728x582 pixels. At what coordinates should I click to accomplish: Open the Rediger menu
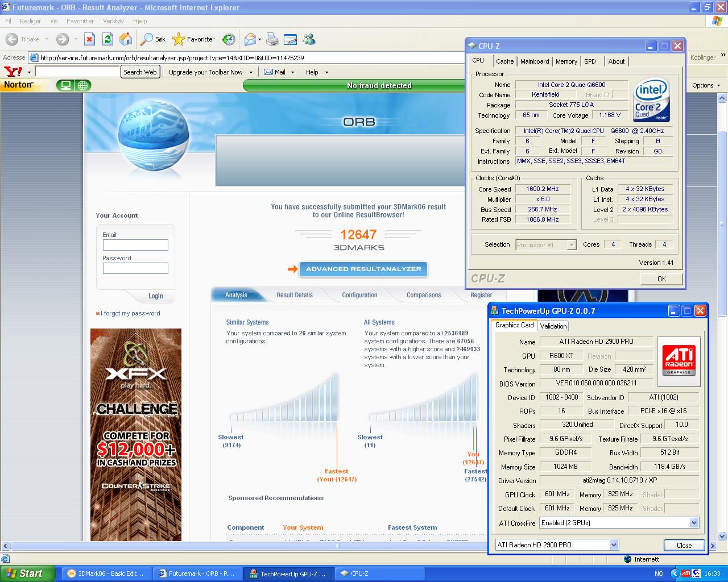(x=30, y=21)
